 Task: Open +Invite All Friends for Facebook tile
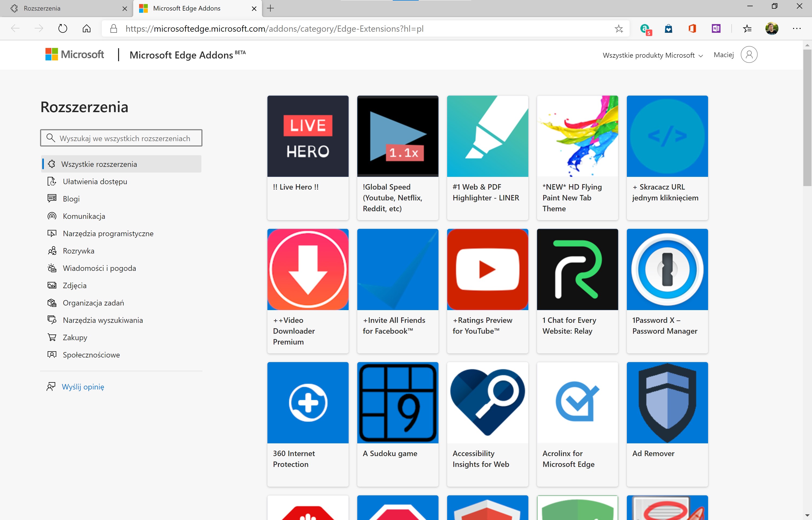point(398,291)
